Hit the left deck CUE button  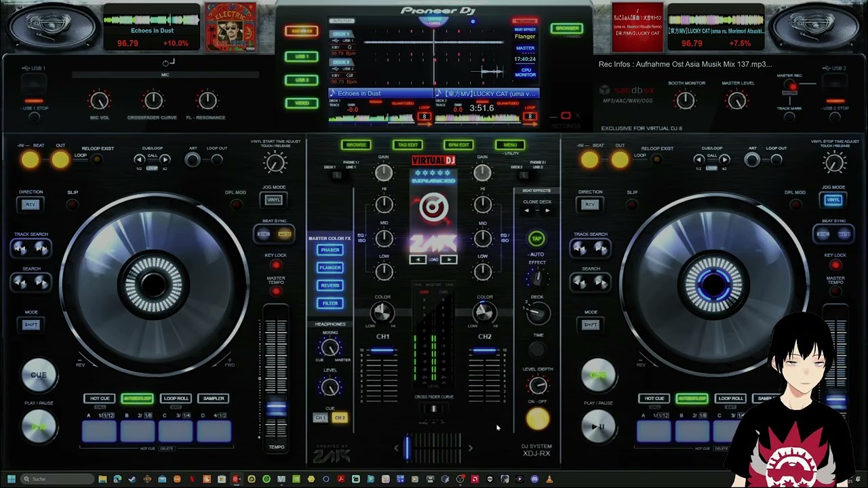(x=39, y=375)
